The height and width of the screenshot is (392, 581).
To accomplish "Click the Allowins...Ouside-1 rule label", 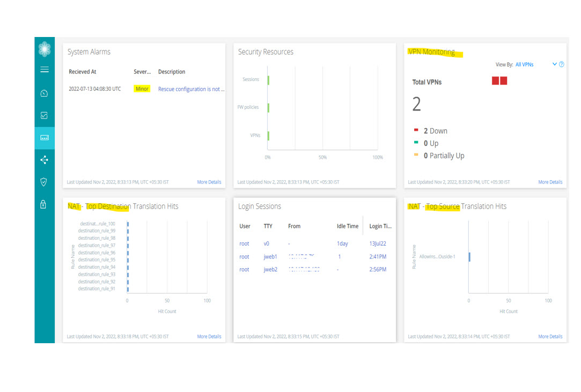I will coord(437,256).
